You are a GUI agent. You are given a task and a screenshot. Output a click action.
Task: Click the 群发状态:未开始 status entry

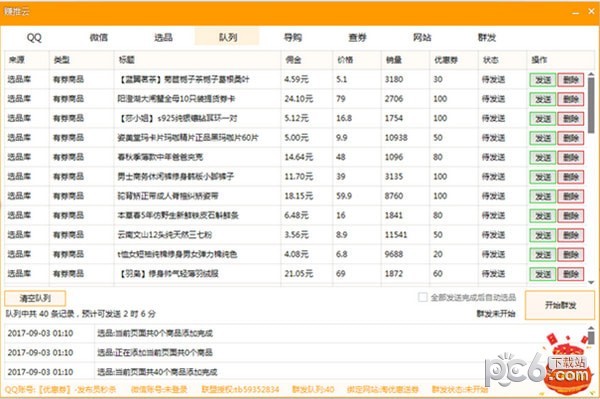tap(460, 390)
